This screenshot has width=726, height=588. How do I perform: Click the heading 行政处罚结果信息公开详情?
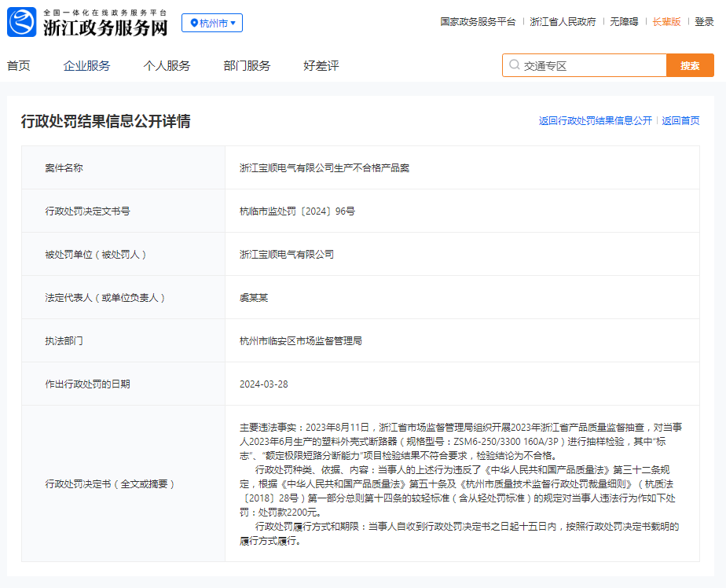click(105, 121)
